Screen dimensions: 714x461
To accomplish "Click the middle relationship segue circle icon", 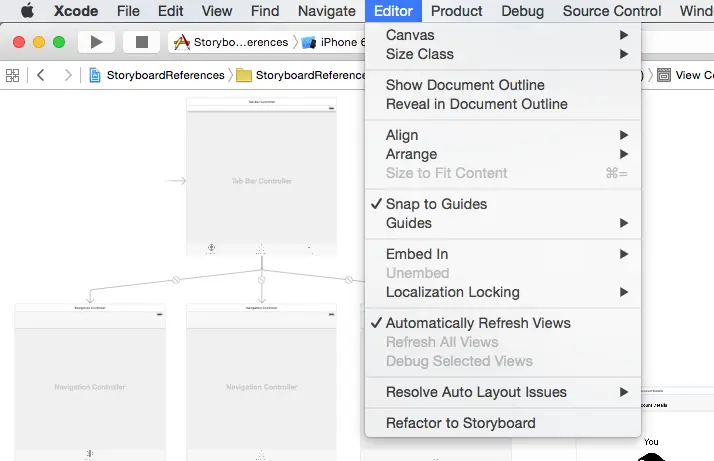I will pyautogui.click(x=262, y=280).
